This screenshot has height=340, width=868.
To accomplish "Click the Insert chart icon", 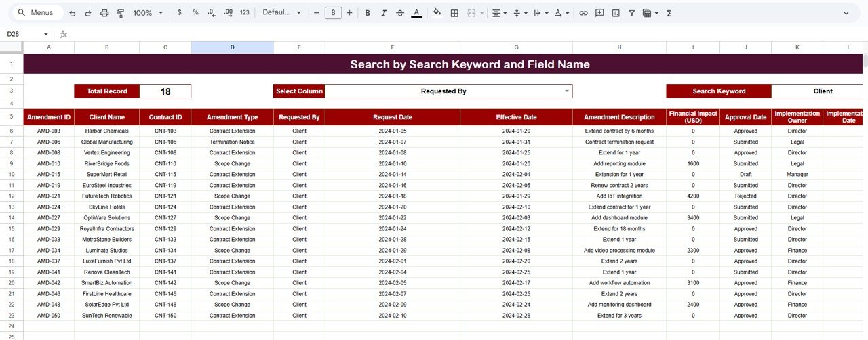I will click(616, 13).
